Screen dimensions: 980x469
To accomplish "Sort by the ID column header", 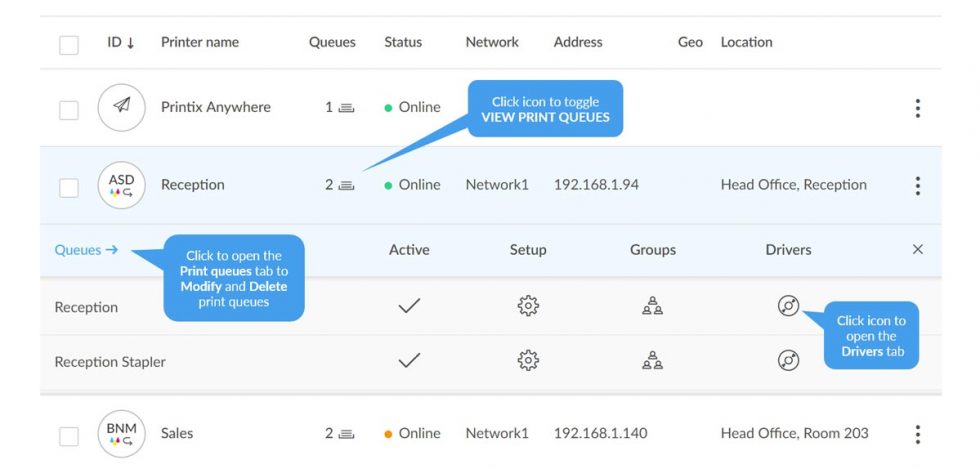I will point(121,43).
